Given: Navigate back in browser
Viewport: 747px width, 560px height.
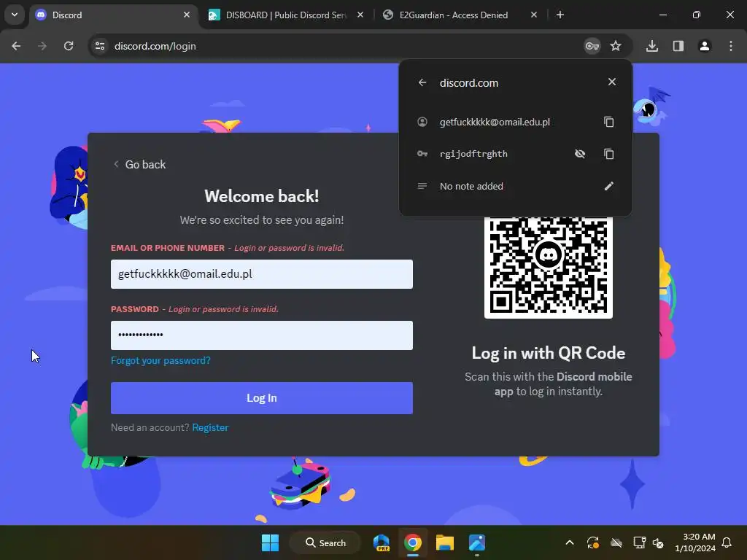Looking at the screenshot, I should 16,46.
